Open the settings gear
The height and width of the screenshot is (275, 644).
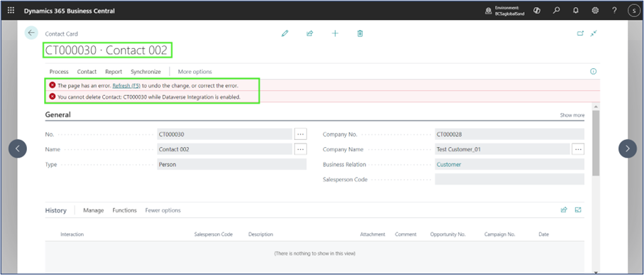[595, 10]
